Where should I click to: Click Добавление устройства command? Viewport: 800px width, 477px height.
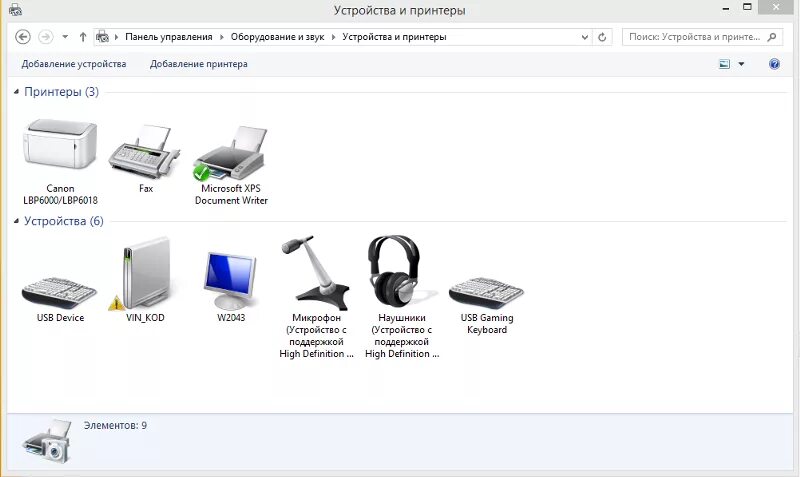click(73, 64)
